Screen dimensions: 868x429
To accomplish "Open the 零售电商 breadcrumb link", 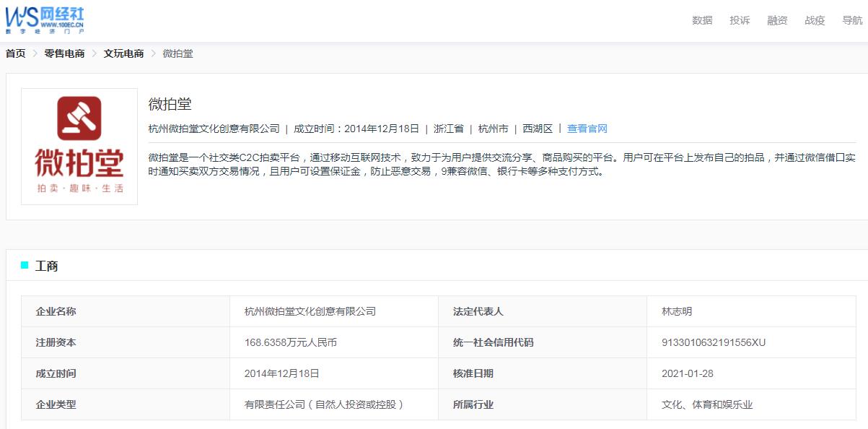I will (x=63, y=53).
